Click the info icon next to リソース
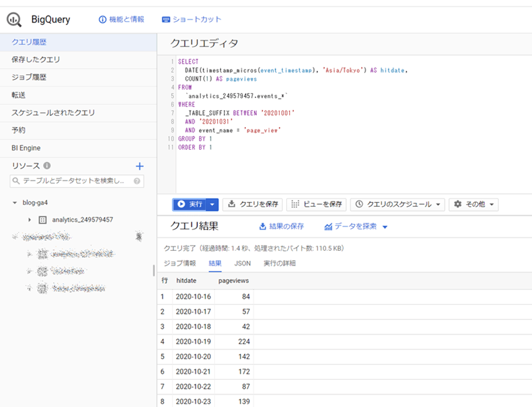 point(47,166)
